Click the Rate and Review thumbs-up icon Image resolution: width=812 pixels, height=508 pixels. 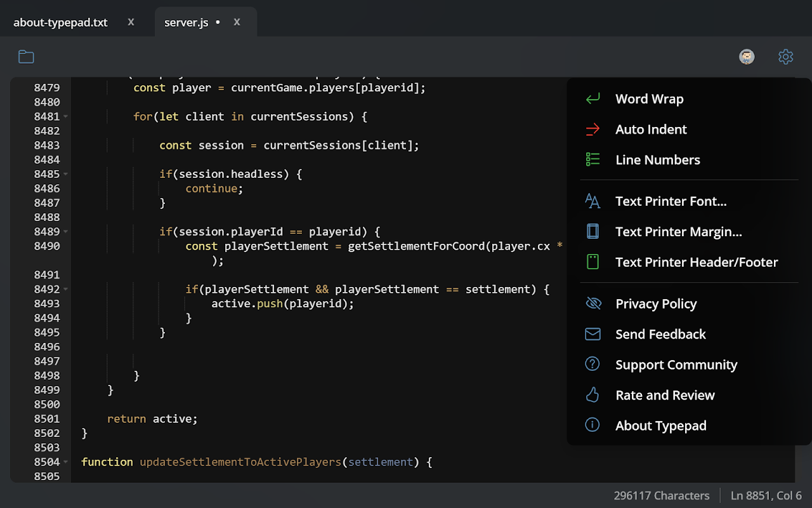tap(593, 396)
